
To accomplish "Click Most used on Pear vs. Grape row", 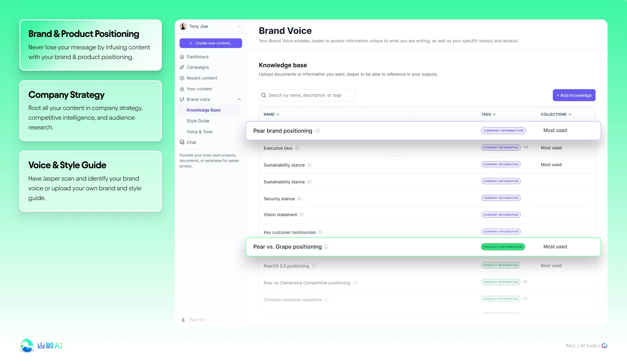I will (555, 247).
